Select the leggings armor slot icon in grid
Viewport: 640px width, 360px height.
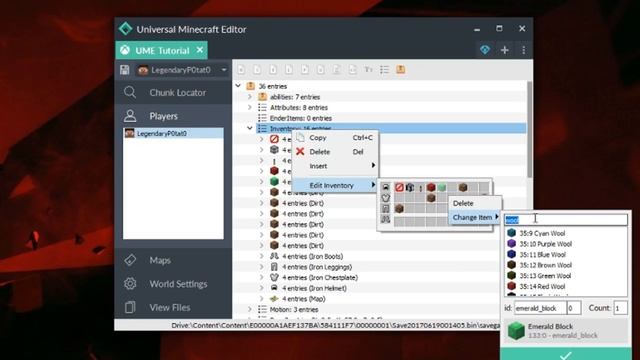tap(386, 209)
